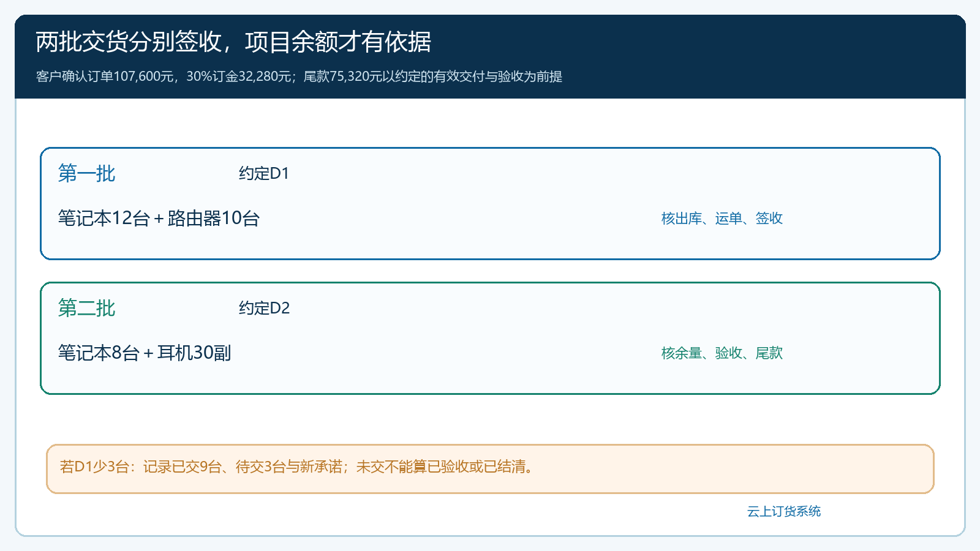Click the orange note about 若D1少3台
The width and height of the screenshot is (980, 551).
point(490,469)
